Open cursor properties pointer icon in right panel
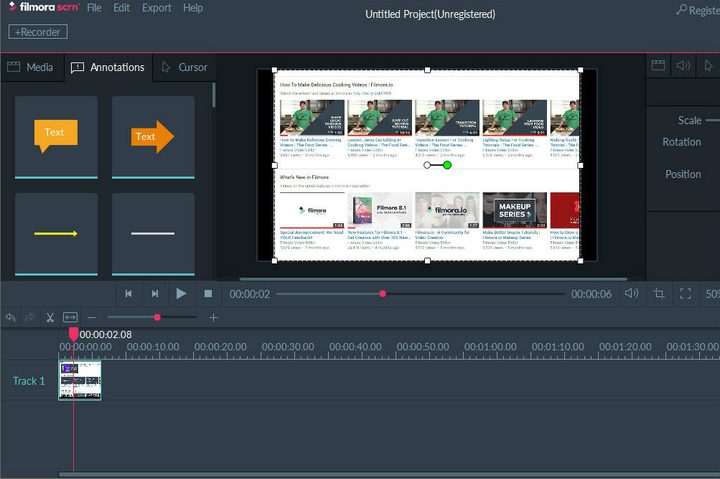The height and width of the screenshot is (479, 720). pyautogui.click(x=709, y=66)
